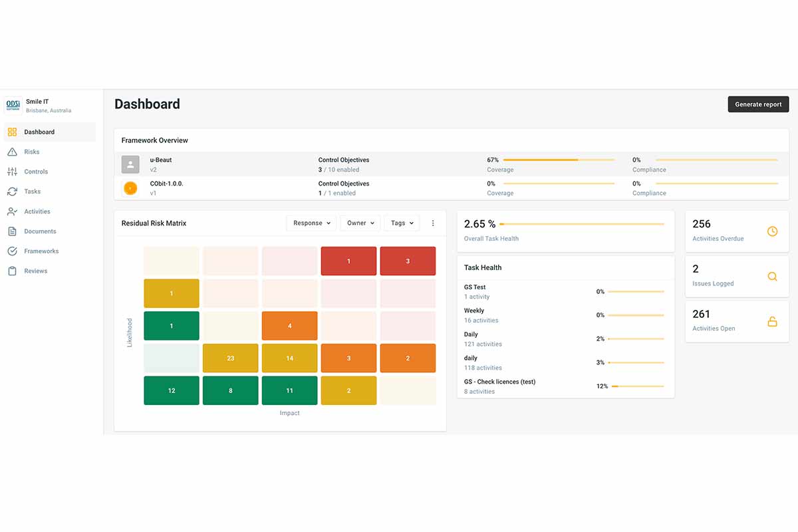
Task: Select the orange matrix cell with 4
Action: 289,326
